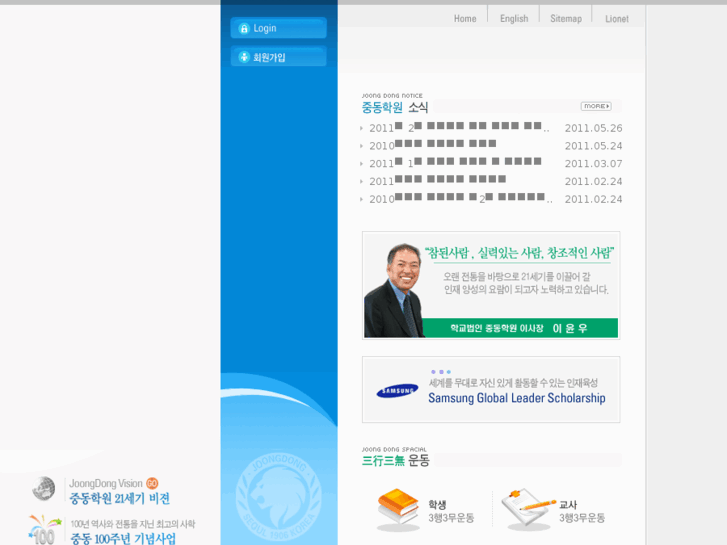Open 중동학원 21세기 비전 link
This screenshot has width=727, height=545.
(x=119, y=499)
